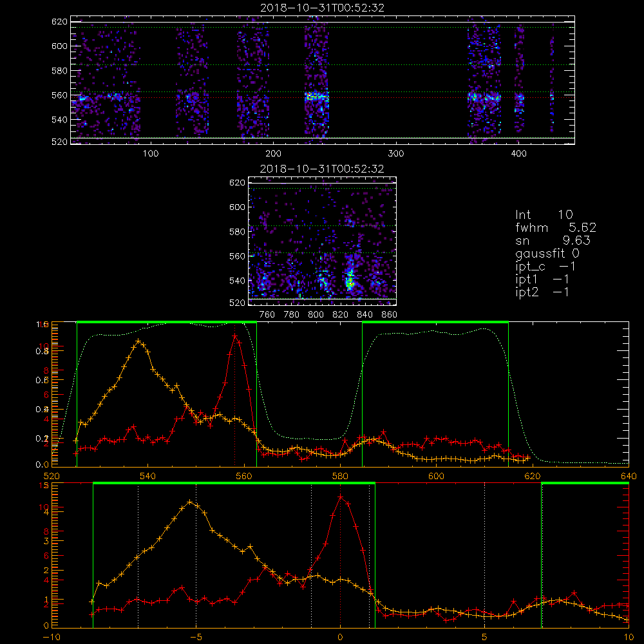Screen dimensions: 644x644
Task: Click the '100' x-axis label of the top image
Action: pos(151,154)
